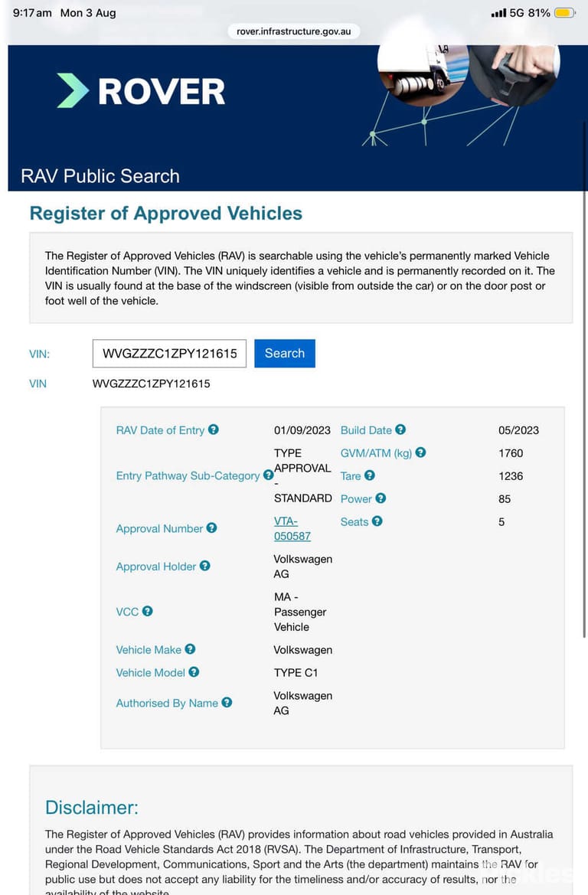The height and width of the screenshot is (895, 588).
Task: Open the help icon next to GVM/ATM (kg)
Action: 421,452
